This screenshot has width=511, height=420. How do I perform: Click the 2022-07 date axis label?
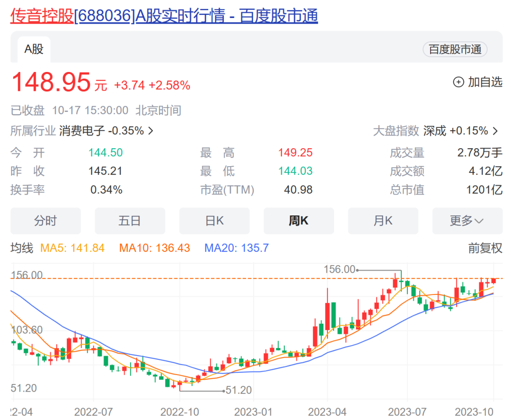[x=93, y=412]
